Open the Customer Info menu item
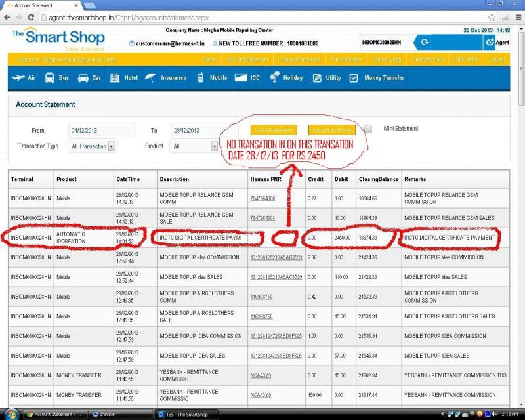The image size is (525, 420). click(x=428, y=60)
